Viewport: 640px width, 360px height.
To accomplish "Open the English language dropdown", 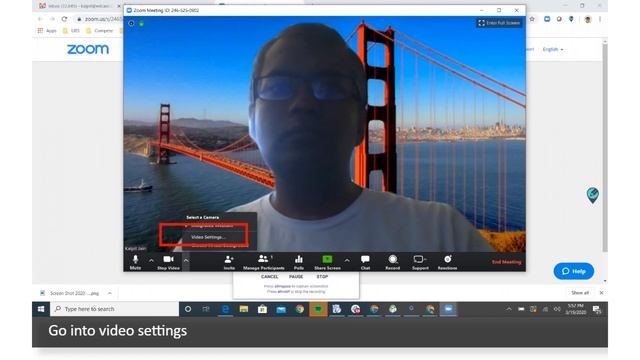I will click(x=553, y=49).
